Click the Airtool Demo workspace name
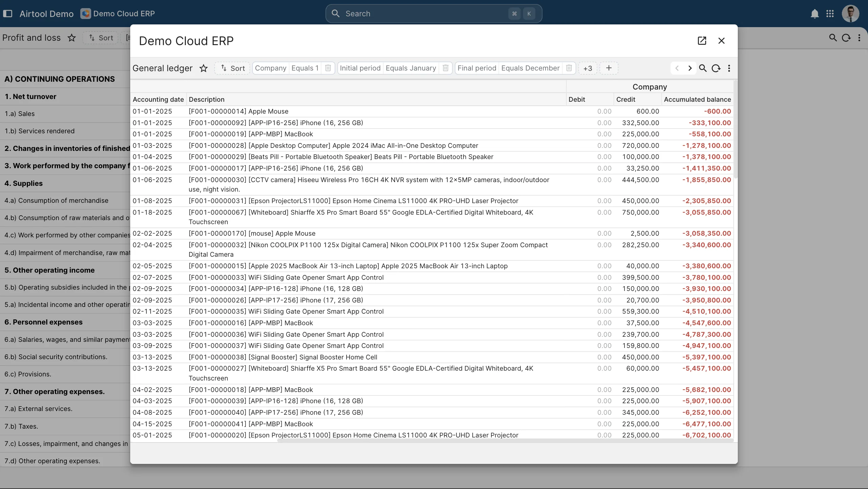 pos(46,14)
